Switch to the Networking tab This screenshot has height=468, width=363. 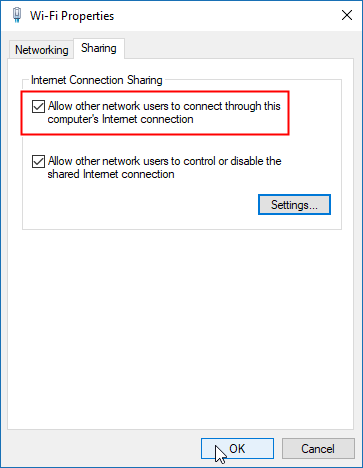click(42, 50)
